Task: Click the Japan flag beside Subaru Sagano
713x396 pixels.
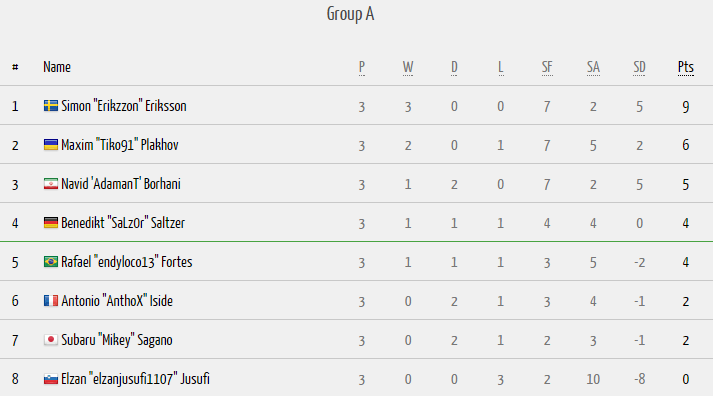Action: point(50,340)
